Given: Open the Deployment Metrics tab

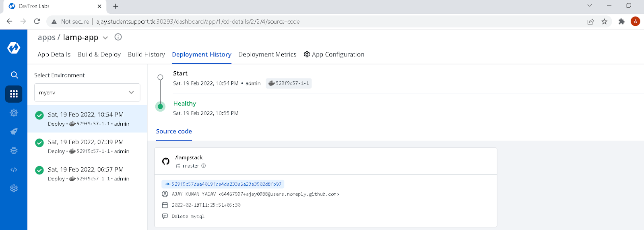Looking at the screenshot, I should [x=267, y=54].
